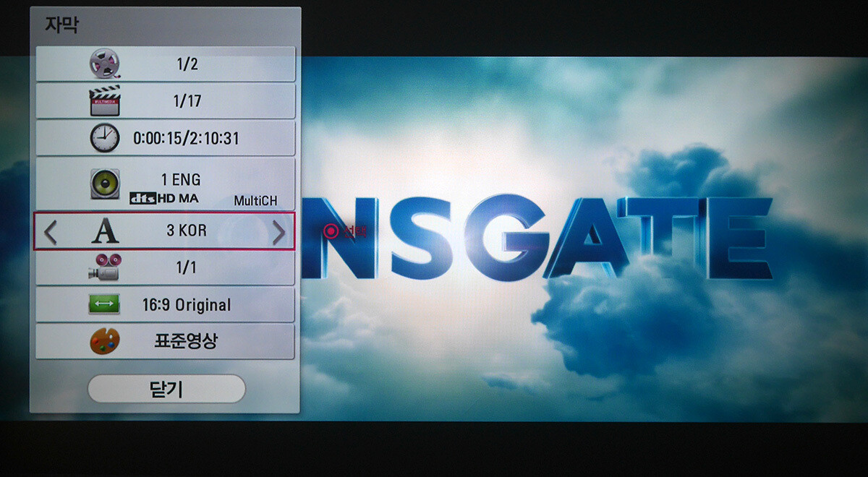
Task: Click the 1/2 title value
Action: click(187, 64)
